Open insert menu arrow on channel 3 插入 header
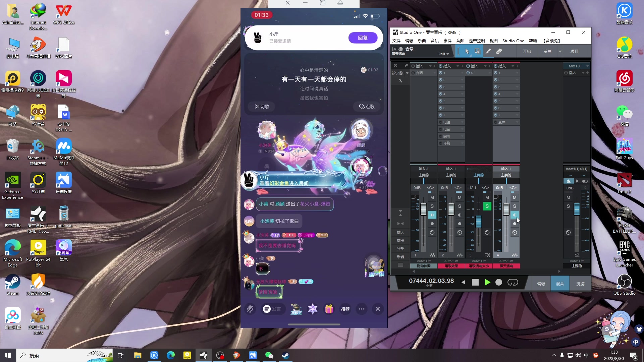This screenshot has height=362, width=644. point(485,66)
